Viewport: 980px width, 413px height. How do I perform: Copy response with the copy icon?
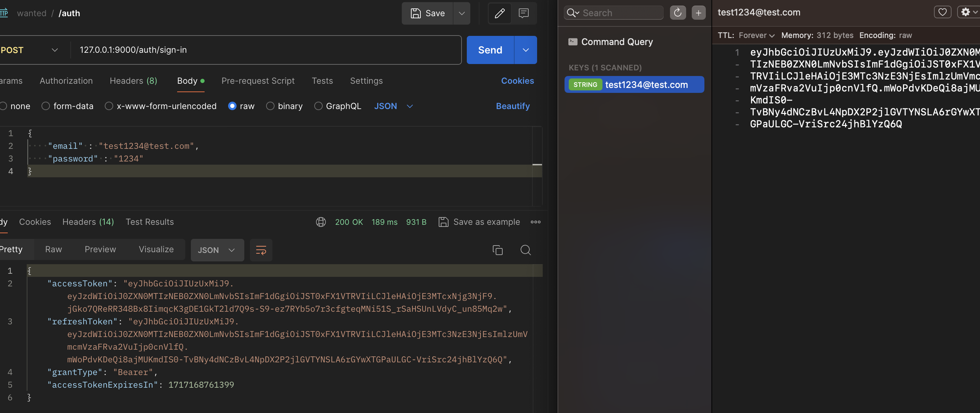(497, 250)
